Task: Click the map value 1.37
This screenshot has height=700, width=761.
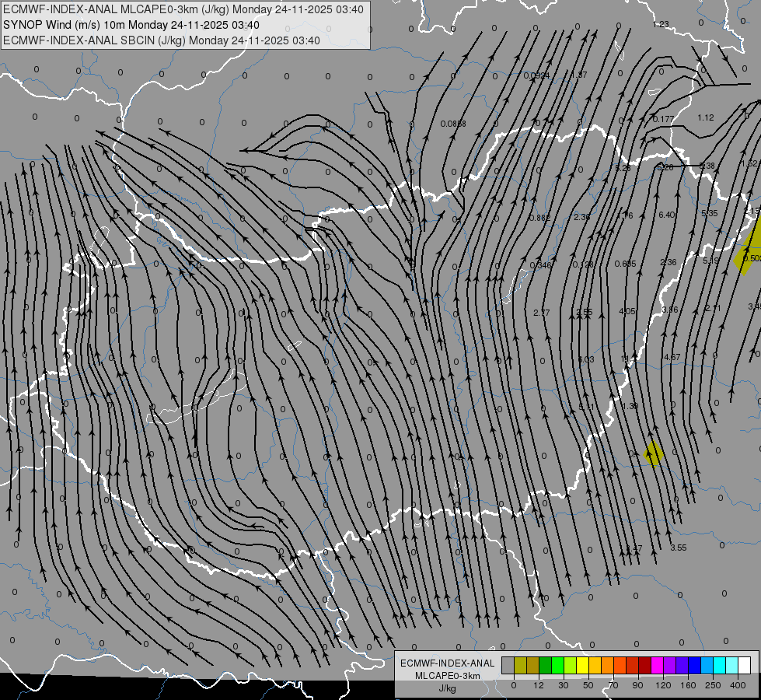Action: tap(579, 75)
